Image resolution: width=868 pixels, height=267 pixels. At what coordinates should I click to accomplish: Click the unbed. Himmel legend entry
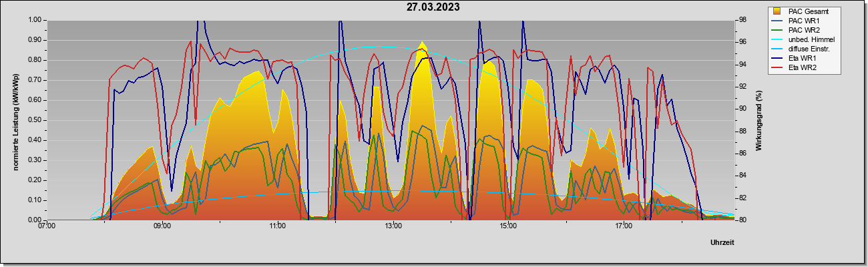(x=802, y=39)
